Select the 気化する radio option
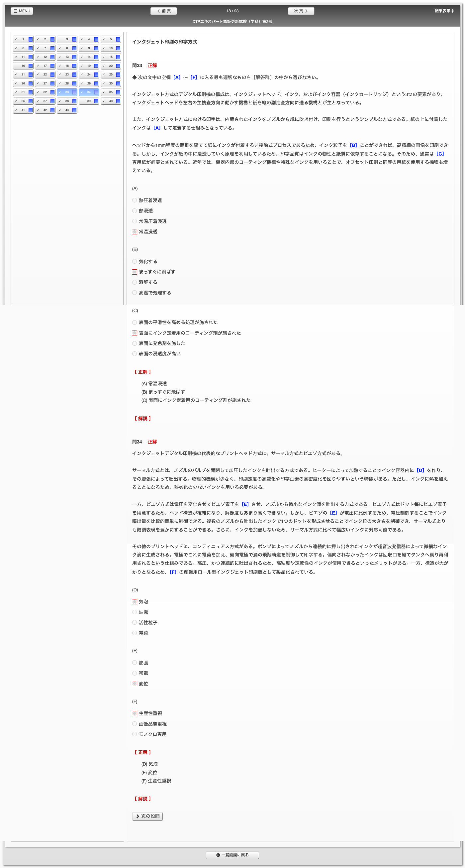 click(134, 262)
